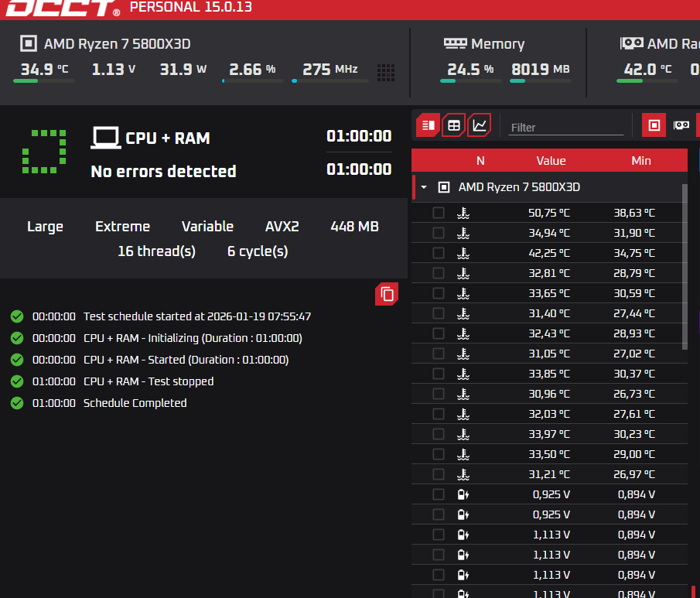The image size is (700, 598).
Task: Toggle the GPU sensor filter icon
Action: pyautogui.click(x=681, y=125)
